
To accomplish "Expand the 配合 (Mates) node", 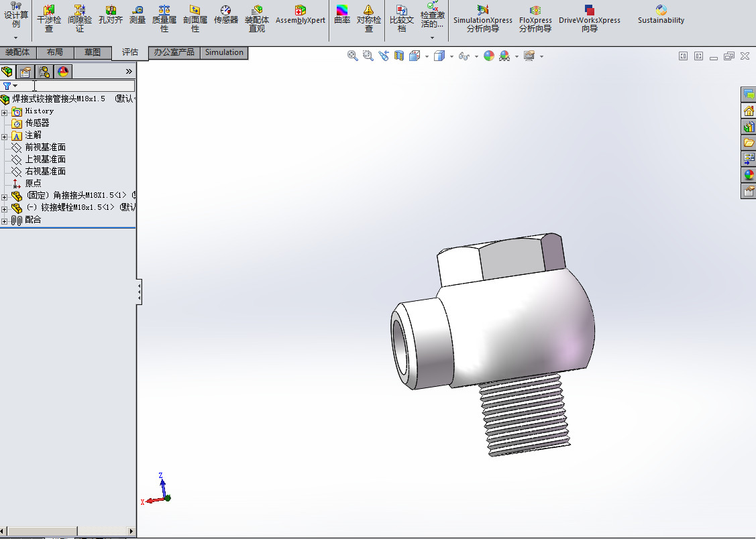I will pos(4,221).
